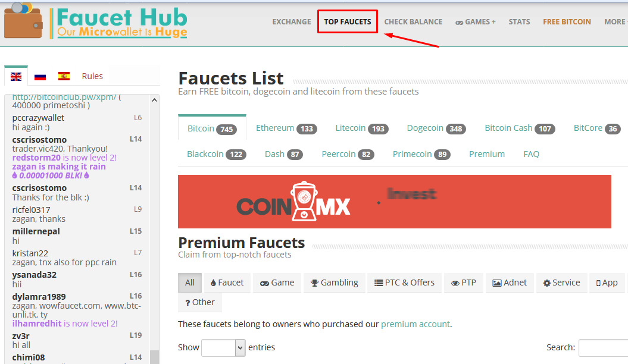Switch to the Bitcoin faucets tab
Image resolution: width=628 pixels, height=364 pixels.
point(212,128)
